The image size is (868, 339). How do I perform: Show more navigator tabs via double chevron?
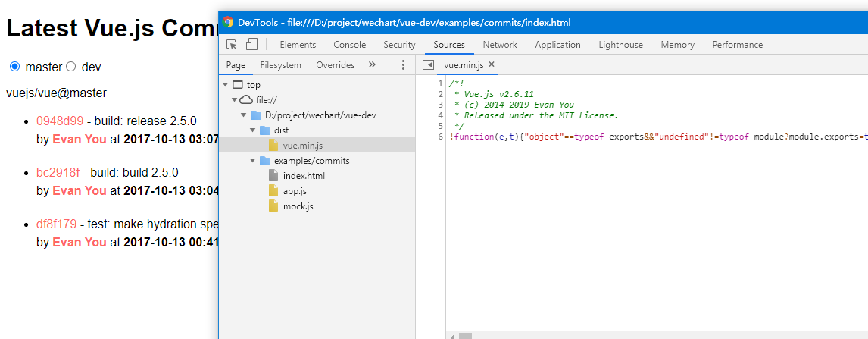(372, 64)
